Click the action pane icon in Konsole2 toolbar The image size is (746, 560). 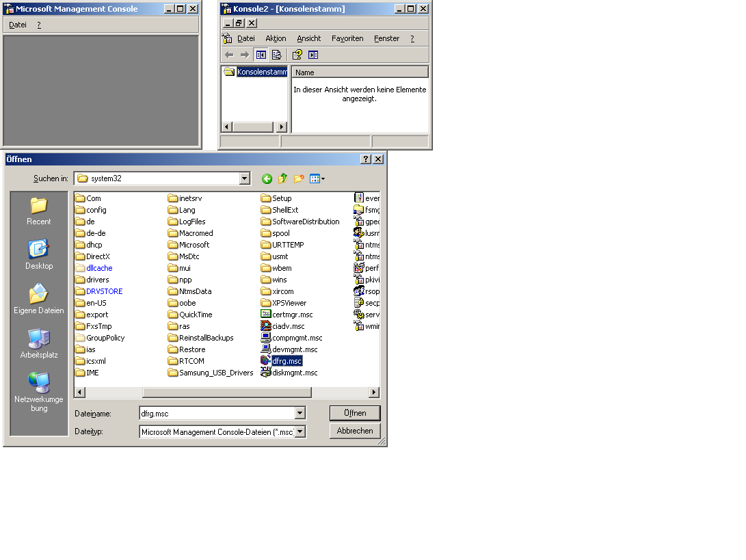[313, 55]
